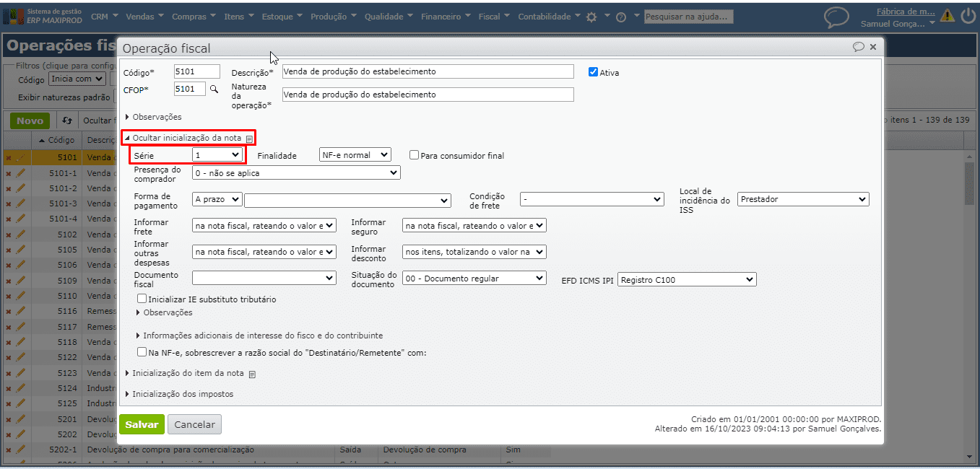Image resolution: width=980 pixels, height=469 pixels.
Task: Click the CFOP search magnifier icon
Action: tap(213, 89)
